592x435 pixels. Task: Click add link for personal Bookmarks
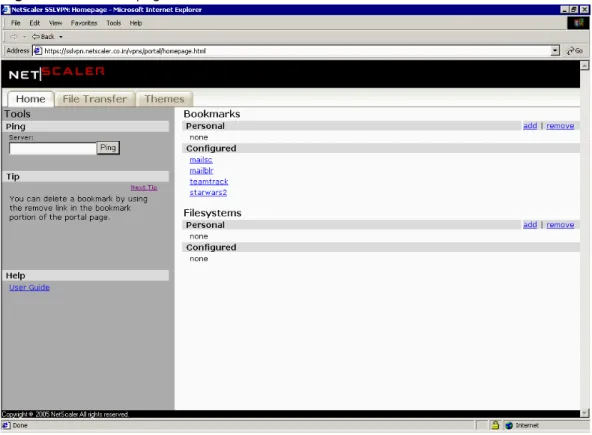click(x=530, y=126)
